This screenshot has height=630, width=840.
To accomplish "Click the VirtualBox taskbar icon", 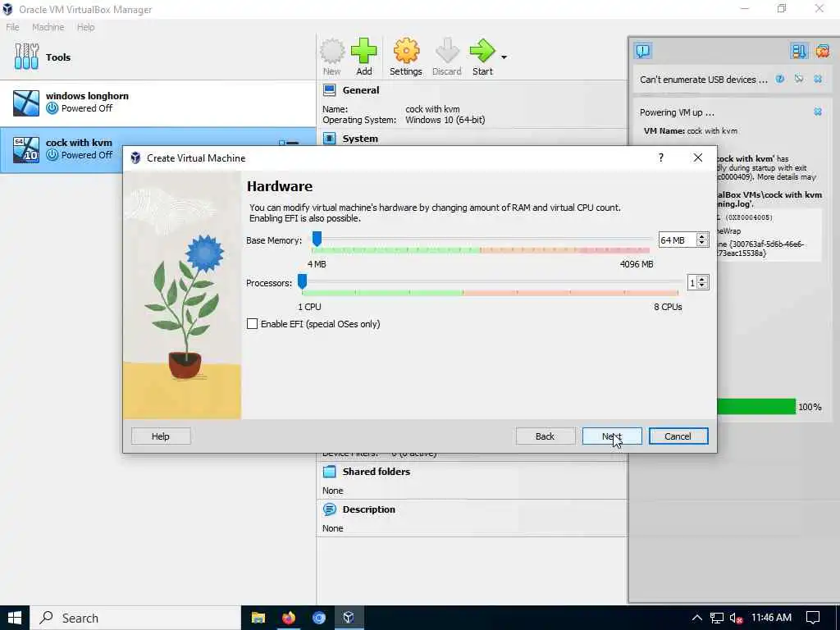I will 349,618.
